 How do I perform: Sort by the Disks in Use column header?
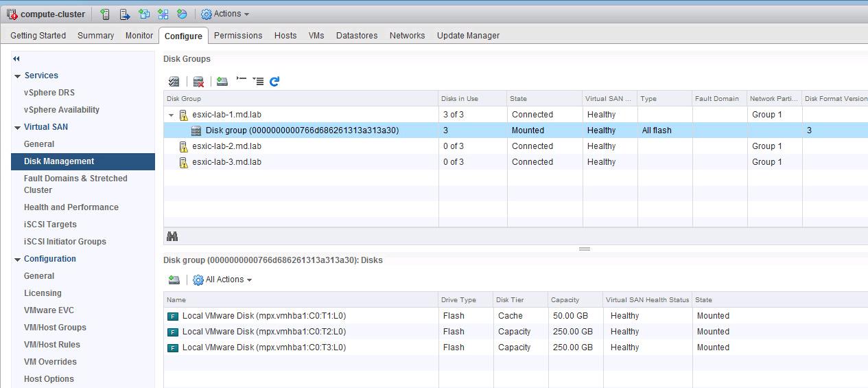click(x=473, y=99)
